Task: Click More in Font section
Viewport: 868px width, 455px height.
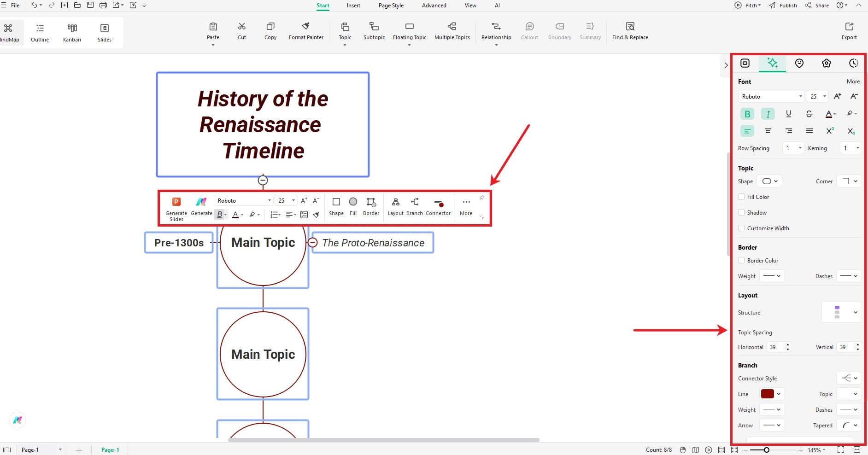Action: [x=853, y=82]
